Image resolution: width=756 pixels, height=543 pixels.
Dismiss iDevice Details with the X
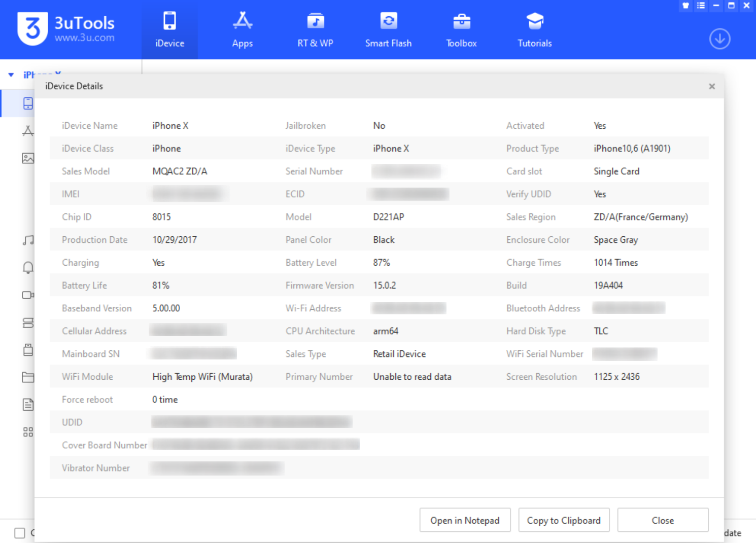pyautogui.click(x=712, y=86)
